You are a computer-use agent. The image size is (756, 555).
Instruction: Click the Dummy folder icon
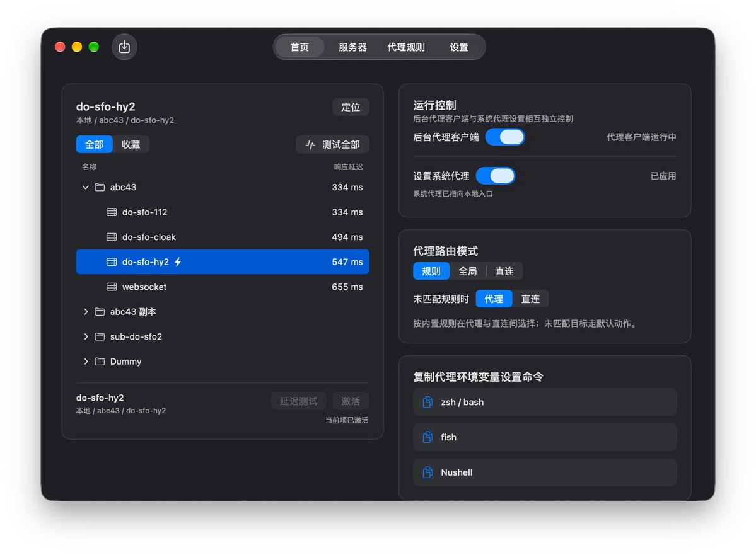(x=100, y=362)
